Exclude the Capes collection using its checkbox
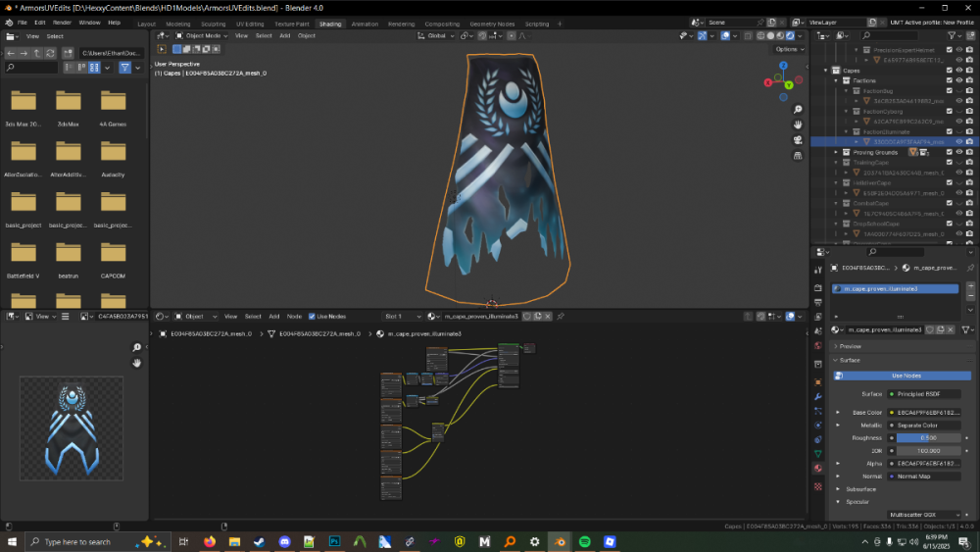Viewport: 980px width, 552px height. click(949, 71)
